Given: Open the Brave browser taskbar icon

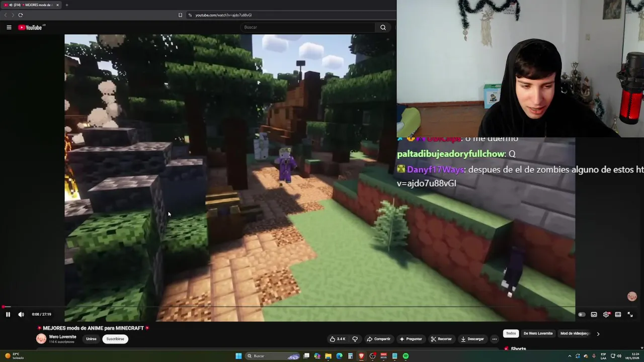Looking at the screenshot, I should tap(361, 356).
